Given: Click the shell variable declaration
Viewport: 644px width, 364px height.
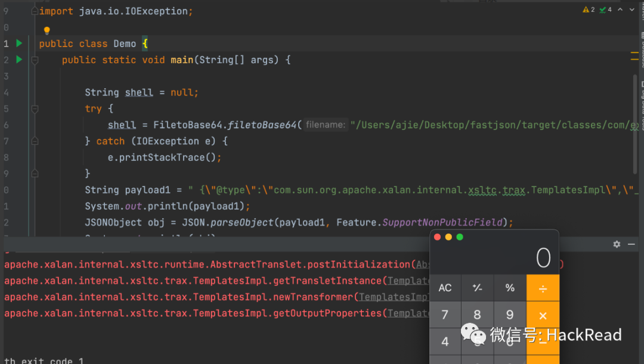Looking at the screenshot, I should (x=139, y=92).
